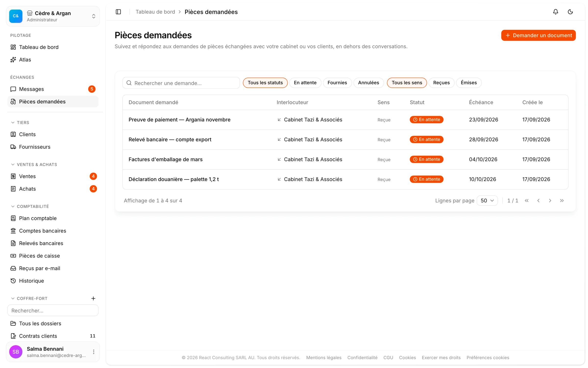
Task: Select the Tous les statuts filter
Action: (x=265, y=83)
